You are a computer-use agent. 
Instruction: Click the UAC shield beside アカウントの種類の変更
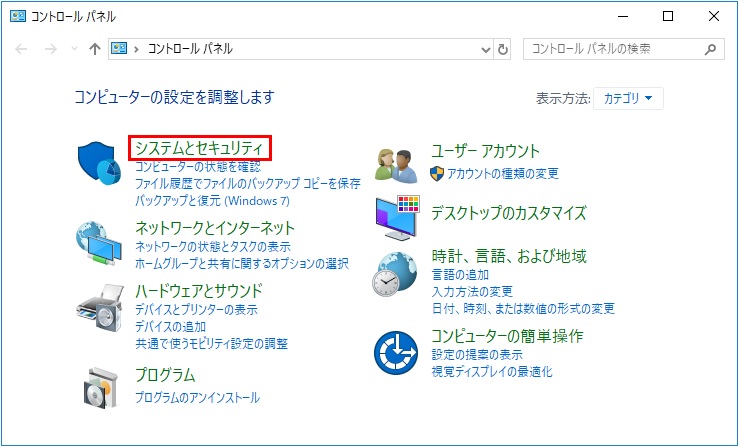[437, 174]
